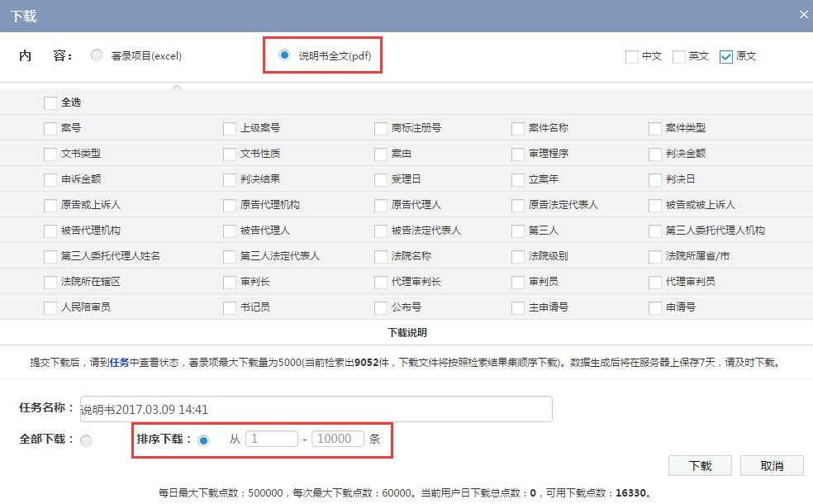Select the 排序下载 radio button
Viewport: 813px width, 504px height.
(x=204, y=440)
